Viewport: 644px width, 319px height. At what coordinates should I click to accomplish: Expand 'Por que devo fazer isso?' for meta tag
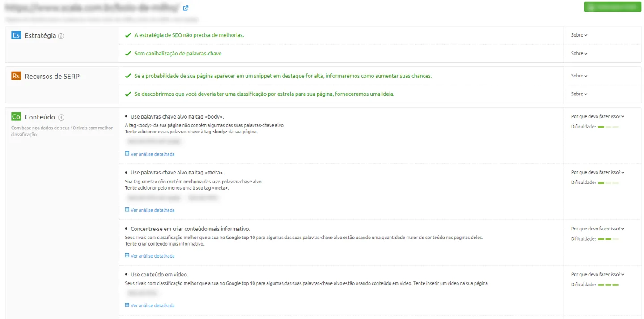pos(597,172)
